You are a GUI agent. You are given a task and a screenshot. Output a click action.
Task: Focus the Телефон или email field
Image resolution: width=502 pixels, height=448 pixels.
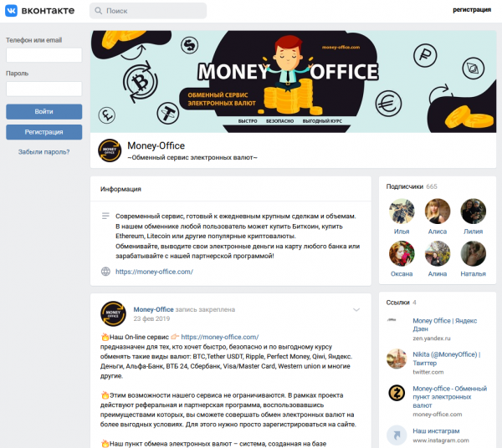tap(44, 55)
